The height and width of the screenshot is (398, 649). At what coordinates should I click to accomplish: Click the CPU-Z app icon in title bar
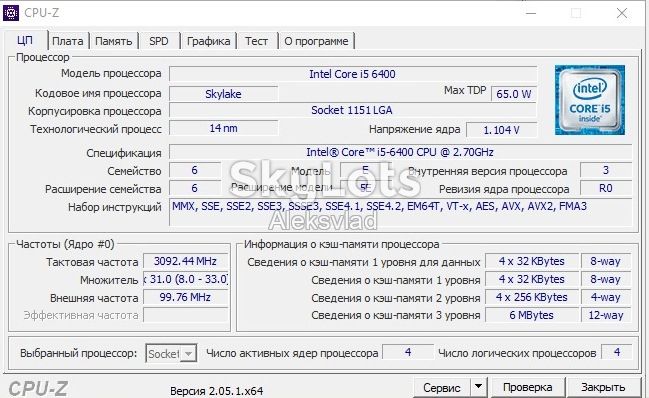(11, 13)
